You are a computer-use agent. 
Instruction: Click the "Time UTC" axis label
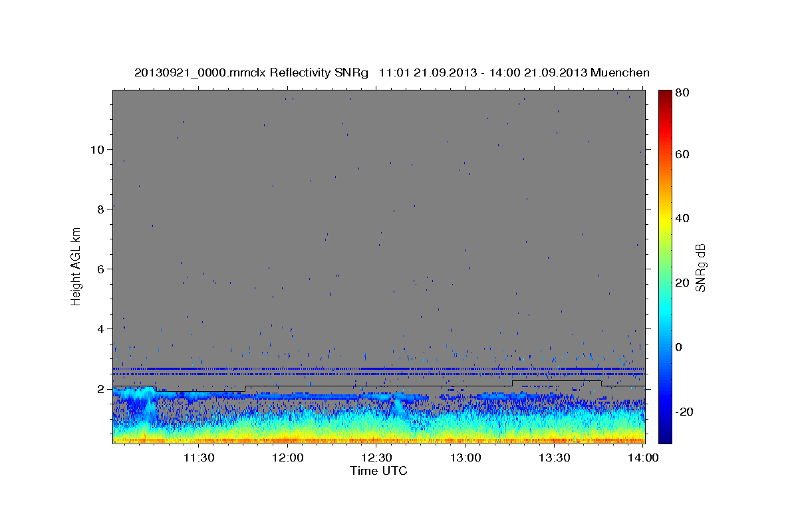tap(378, 471)
